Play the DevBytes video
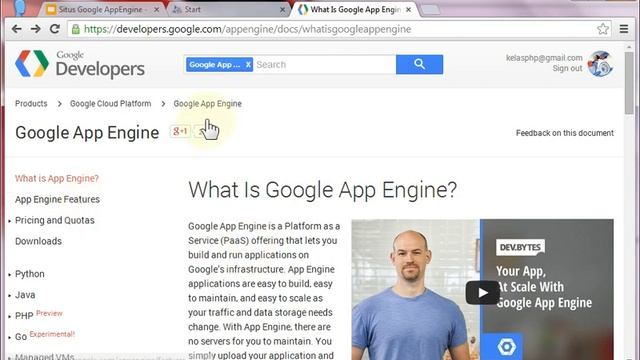This screenshot has width=640, height=360. tap(482, 293)
